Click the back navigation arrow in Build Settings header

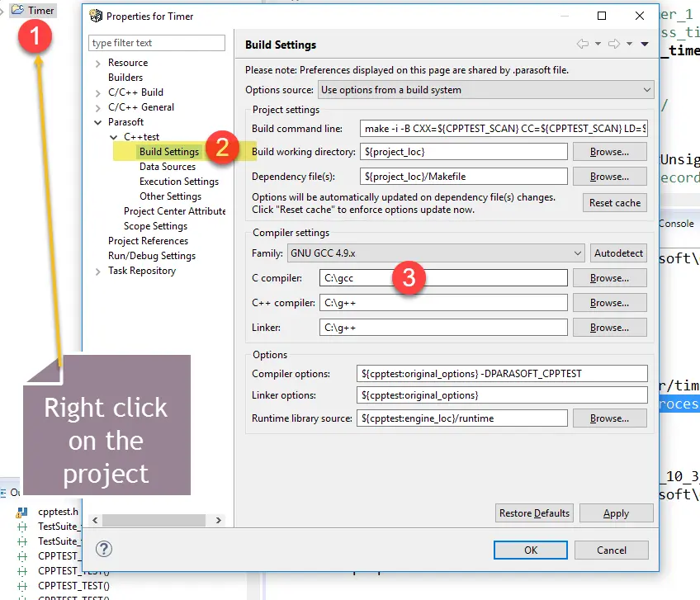pyautogui.click(x=583, y=44)
